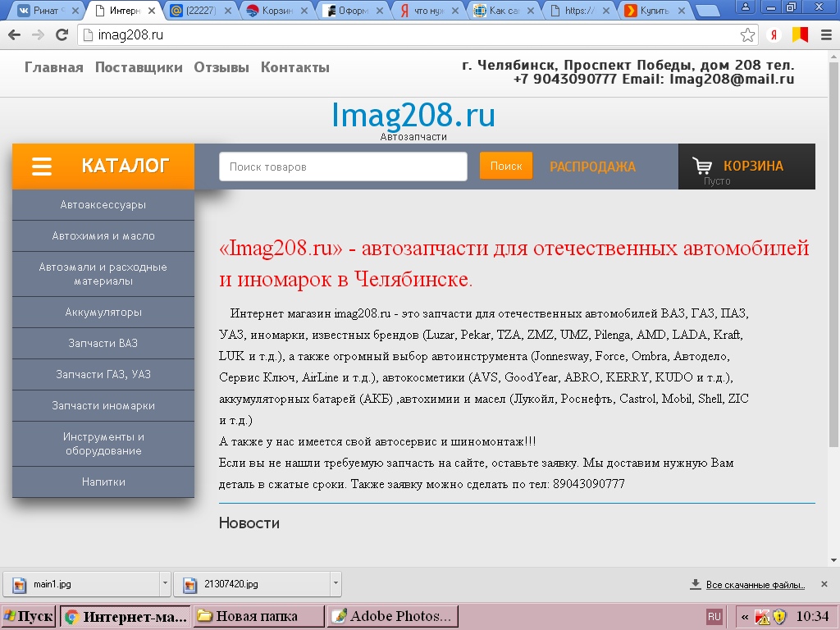Open the Поставщики menu link
Image resolution: width=840 pixels, height=630 pixels.
139,67
